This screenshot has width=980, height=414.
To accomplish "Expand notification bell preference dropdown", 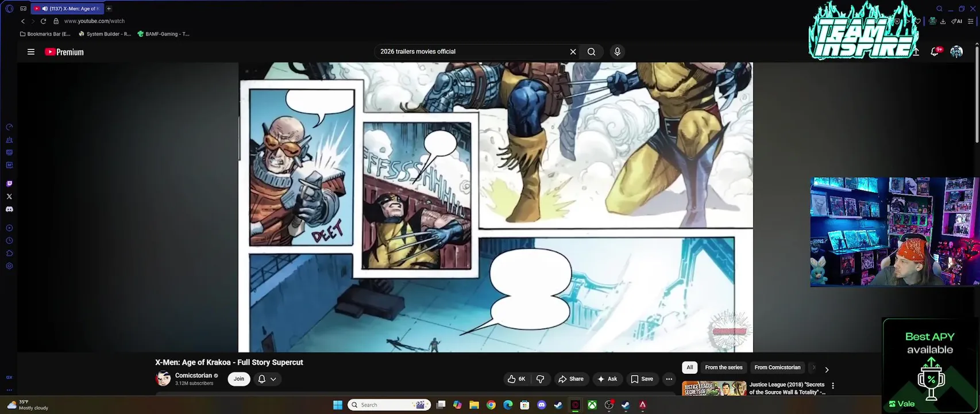I will click(x=268, y=379).
